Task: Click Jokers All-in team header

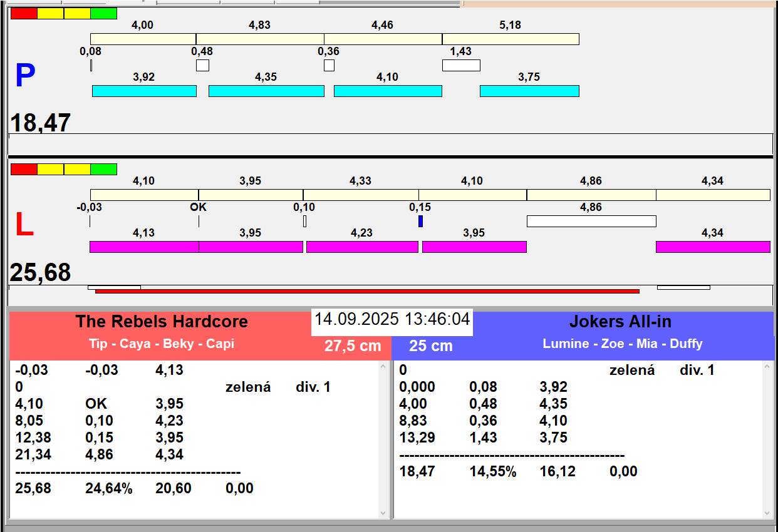Action: coord(620,322)
